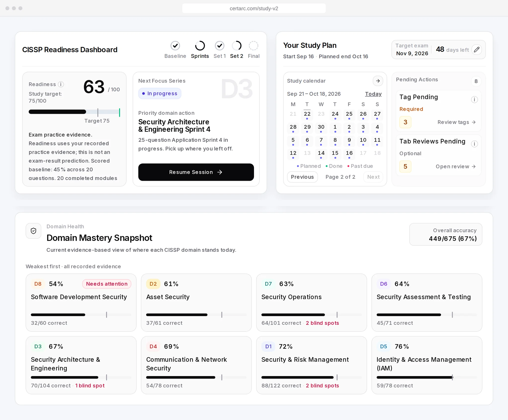Edit the target exam date pencil icon
The image size is (508, 420).
476,50
